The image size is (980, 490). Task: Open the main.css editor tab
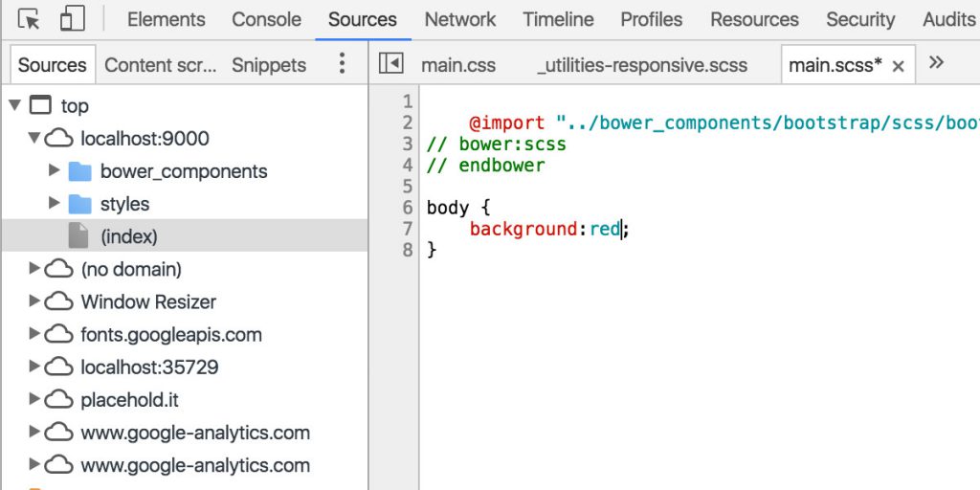(x=458, y=65)
